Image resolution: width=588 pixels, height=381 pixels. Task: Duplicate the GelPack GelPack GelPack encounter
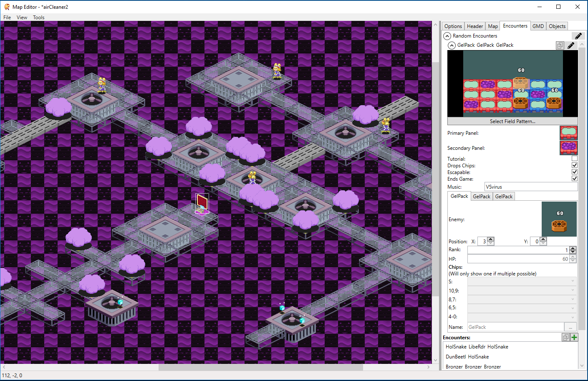click(560, 45)
